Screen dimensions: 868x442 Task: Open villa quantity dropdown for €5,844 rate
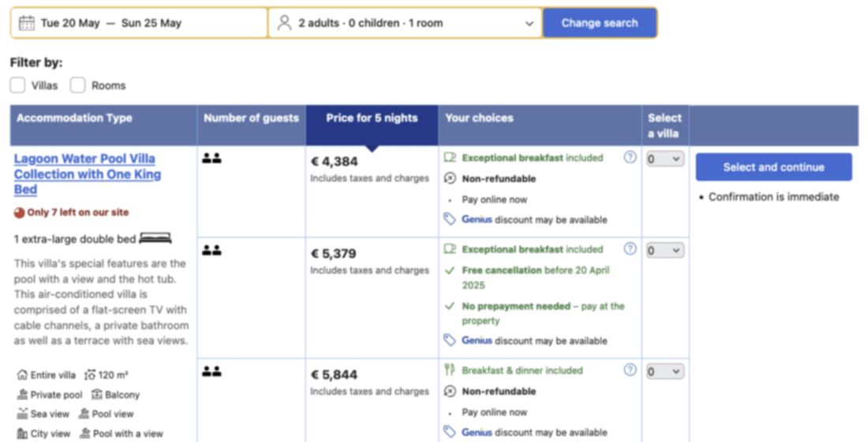664,372
